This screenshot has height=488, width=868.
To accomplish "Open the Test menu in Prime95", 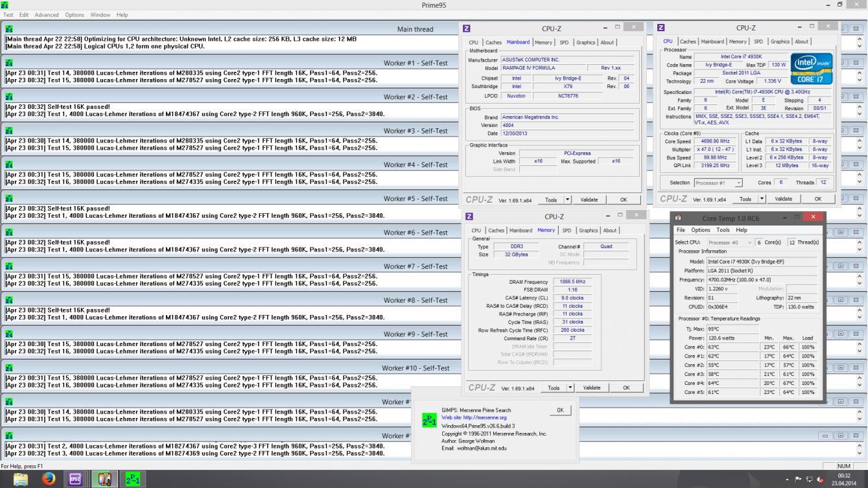I will [x=8, y=14].
